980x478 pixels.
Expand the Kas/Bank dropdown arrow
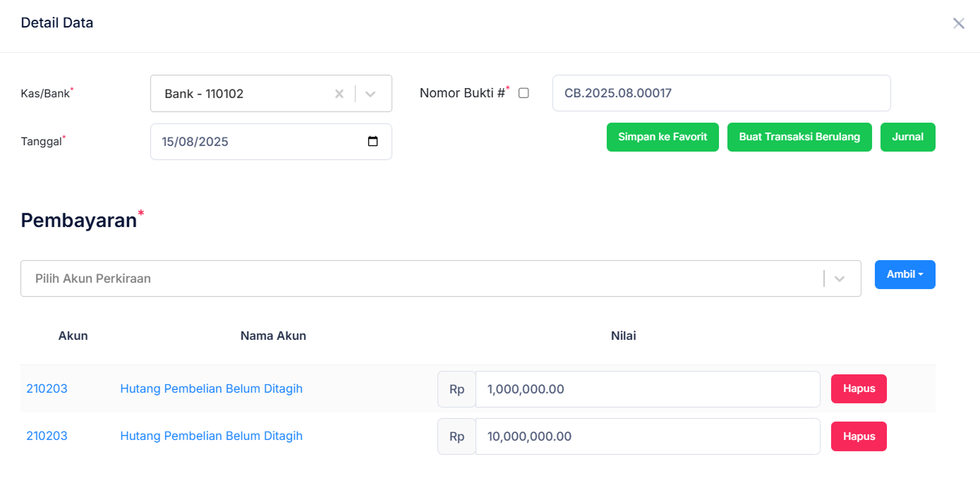pos(370,94)
